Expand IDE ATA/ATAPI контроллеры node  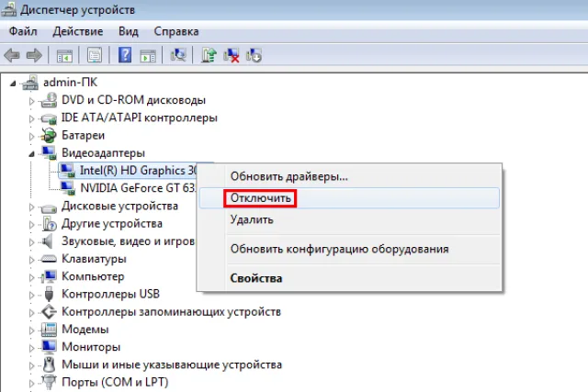(31, 118)
